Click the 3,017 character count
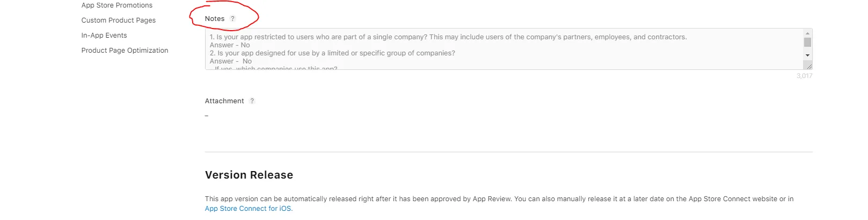 pos(804,76)
